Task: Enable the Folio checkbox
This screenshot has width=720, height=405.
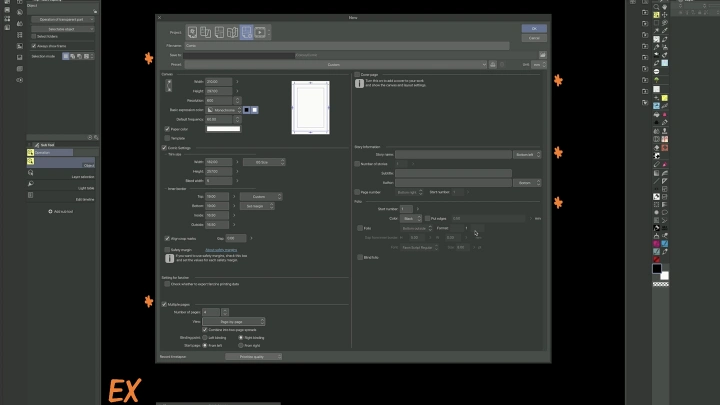Action: coord(360,228)
